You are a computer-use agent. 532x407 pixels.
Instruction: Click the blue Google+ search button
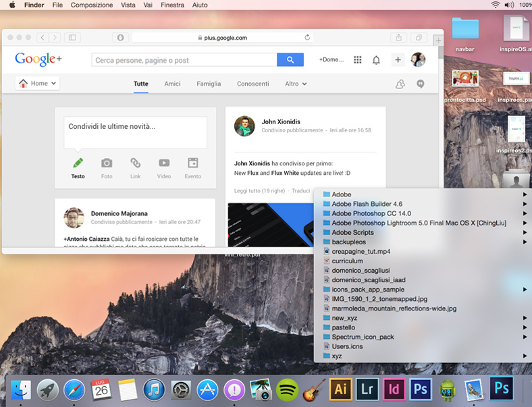290,60
